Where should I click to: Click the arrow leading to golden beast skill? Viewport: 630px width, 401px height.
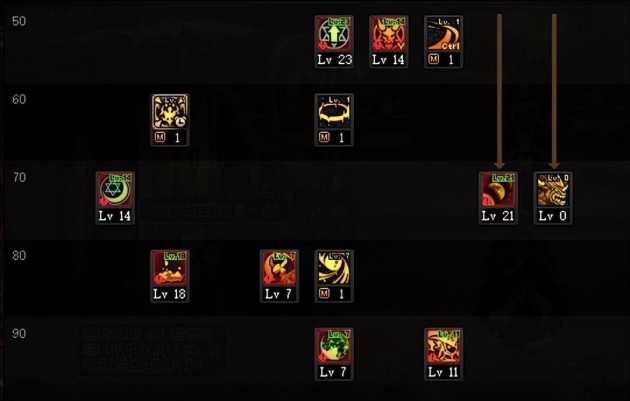click(x=554, y=91)
